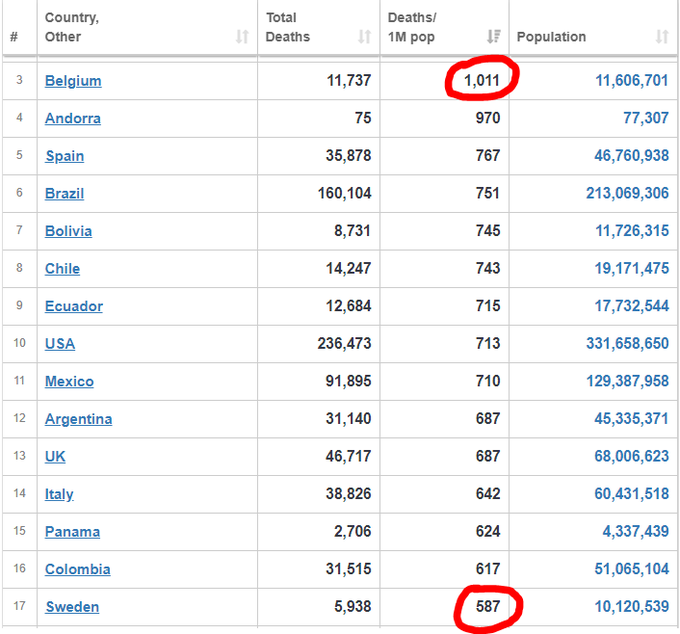Viewport: 680px width, 634px height.
Task: Open the USA country link
Action: (60, 344)
